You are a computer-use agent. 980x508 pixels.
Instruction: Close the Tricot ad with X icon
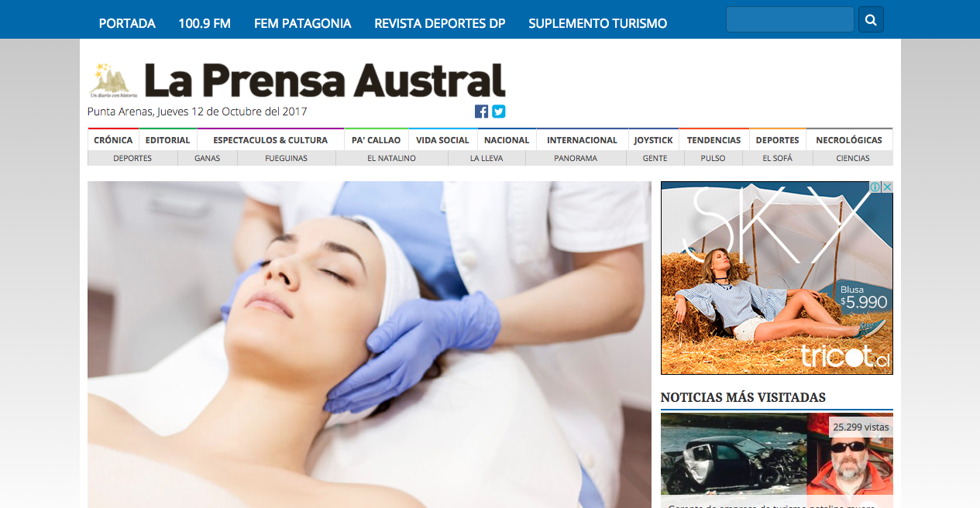tap(888, 187)
